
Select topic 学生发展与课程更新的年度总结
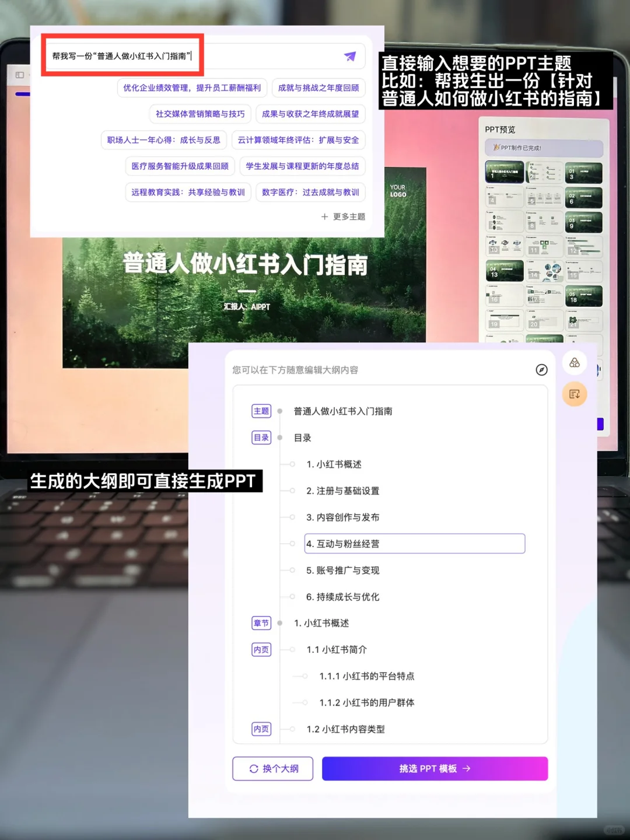302,166
